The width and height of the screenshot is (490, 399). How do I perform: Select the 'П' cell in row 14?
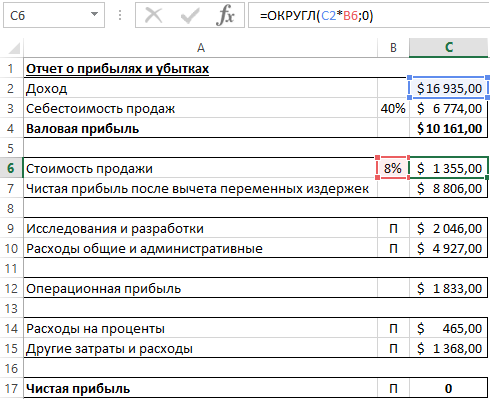click(x=393, y=328)
